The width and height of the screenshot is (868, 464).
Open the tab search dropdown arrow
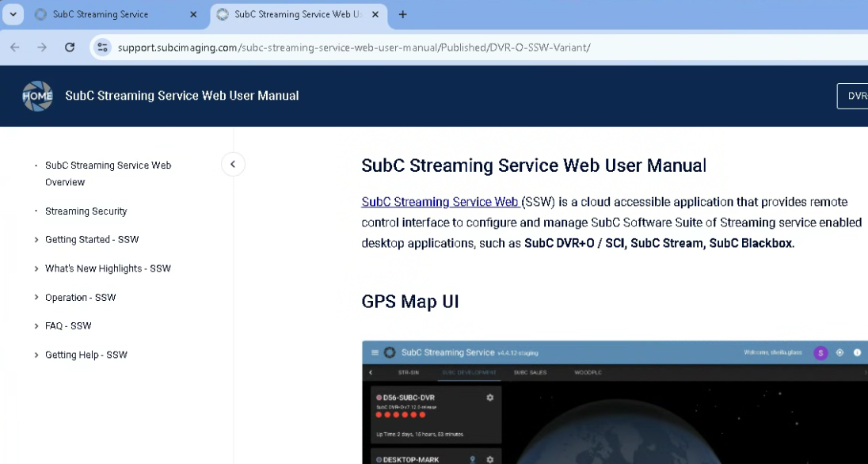click(x=13, y=14)
